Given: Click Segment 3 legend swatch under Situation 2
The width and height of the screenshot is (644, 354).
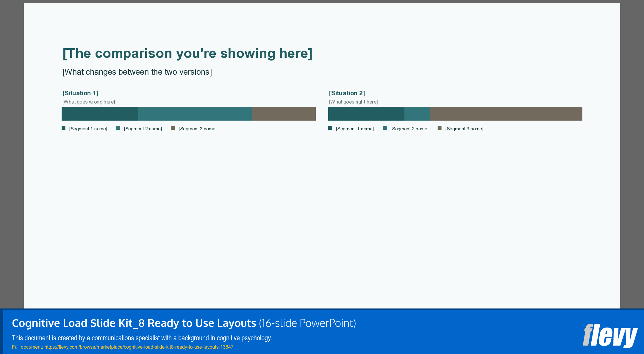Looking at the screenshot, I should [x=440, y=128].
